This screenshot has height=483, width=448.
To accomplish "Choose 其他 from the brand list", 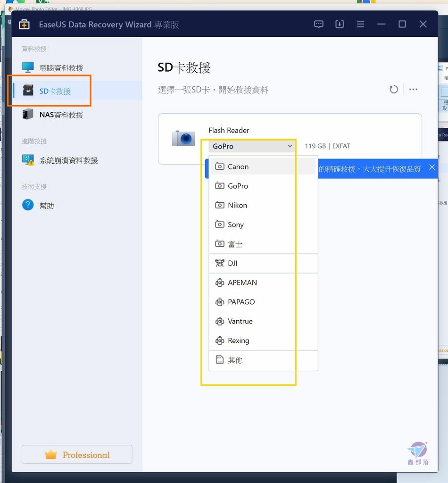I will point(263,360).
